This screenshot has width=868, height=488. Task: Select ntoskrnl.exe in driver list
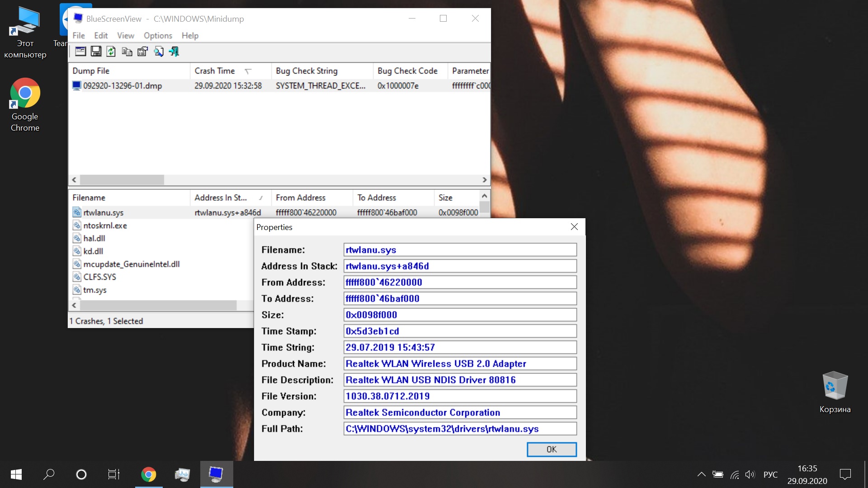[105, 225]
